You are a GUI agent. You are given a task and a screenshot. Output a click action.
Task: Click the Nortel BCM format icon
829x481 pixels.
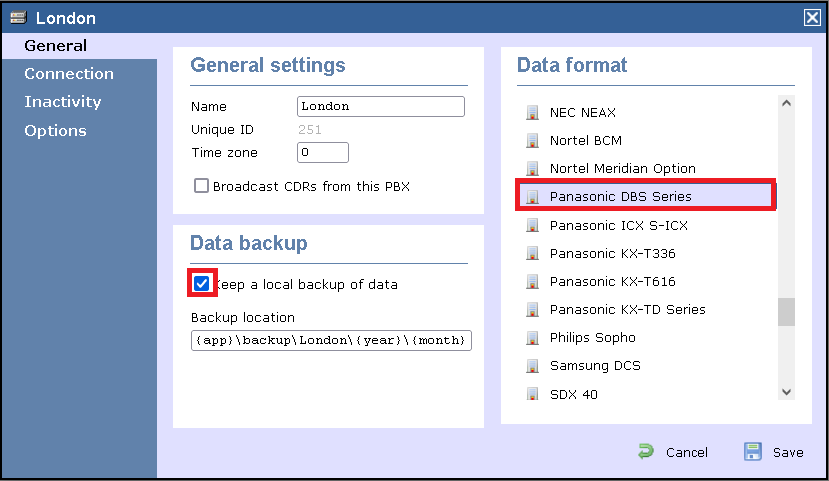pos(533,141)
